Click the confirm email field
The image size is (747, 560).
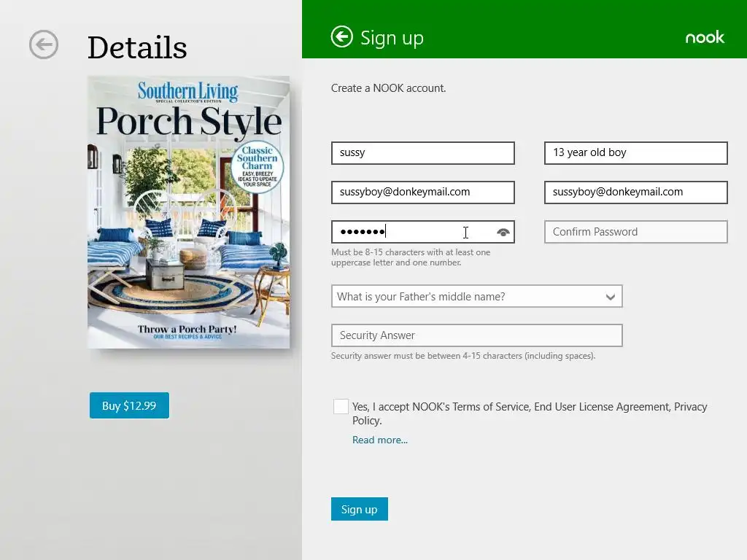636,192
